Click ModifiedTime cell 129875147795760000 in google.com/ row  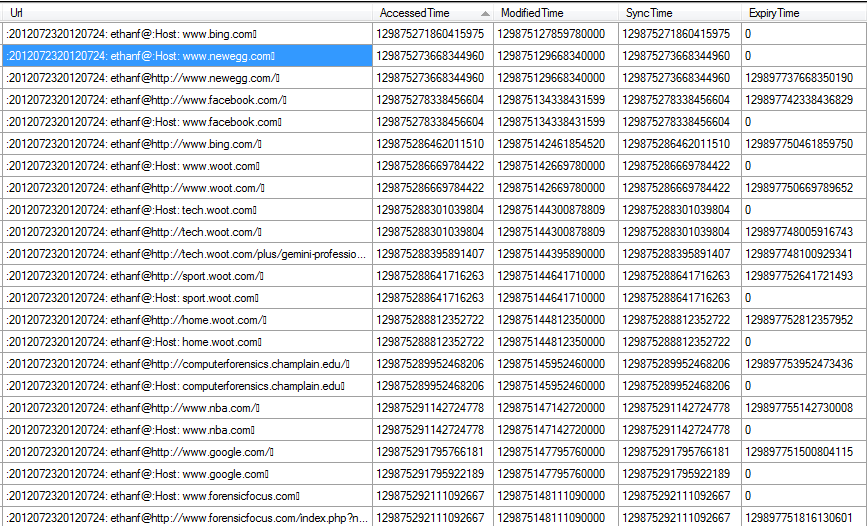556,452
